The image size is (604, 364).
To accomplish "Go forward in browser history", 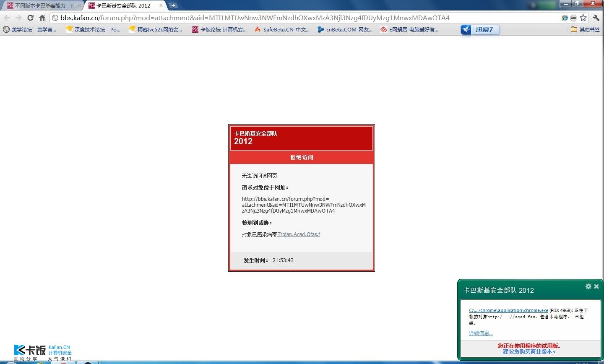I will click(18, 18).
